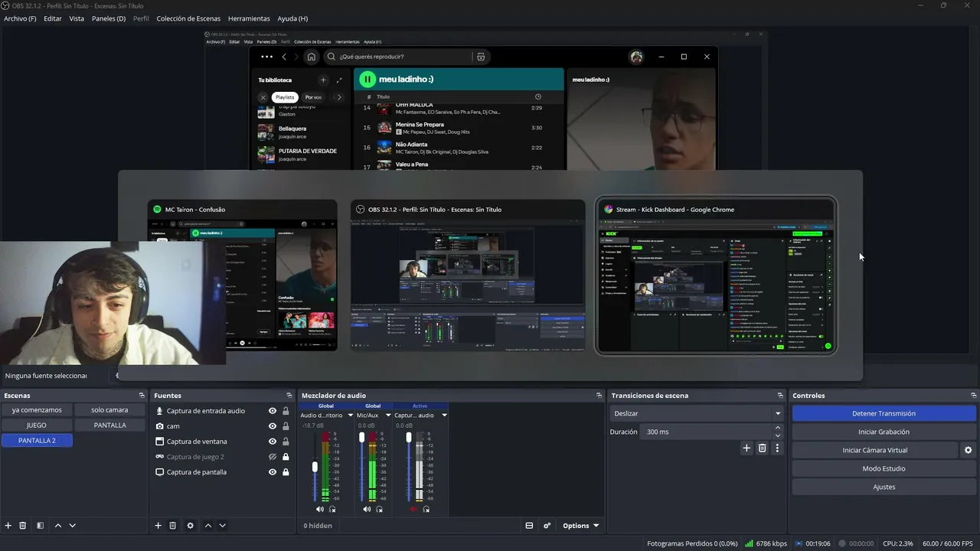Move the selected source down
Image resolution: width=980 pixels, height=551 pixels.
coord(223,526)
